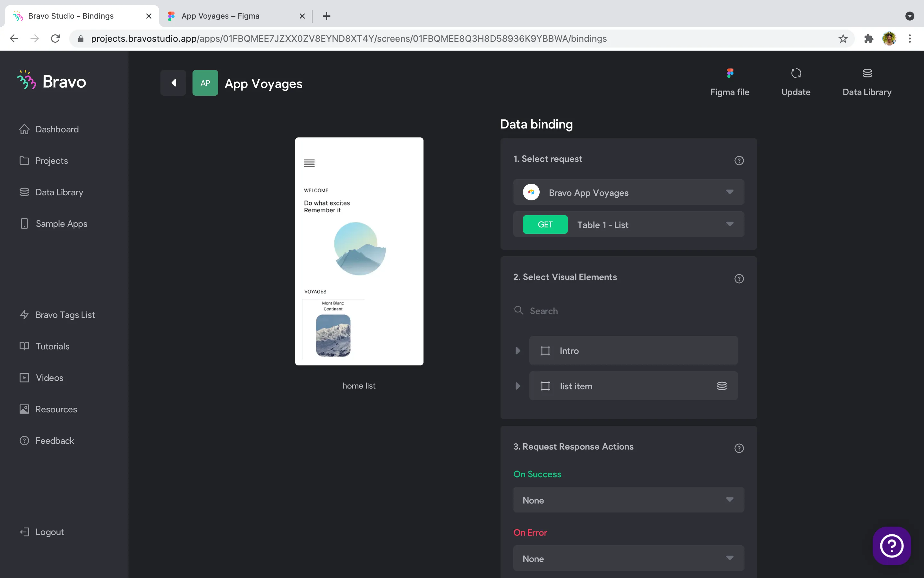This screenshot has height=578, width=924.
Task: Click the home list screen preview
Action: tap(359, 251)
